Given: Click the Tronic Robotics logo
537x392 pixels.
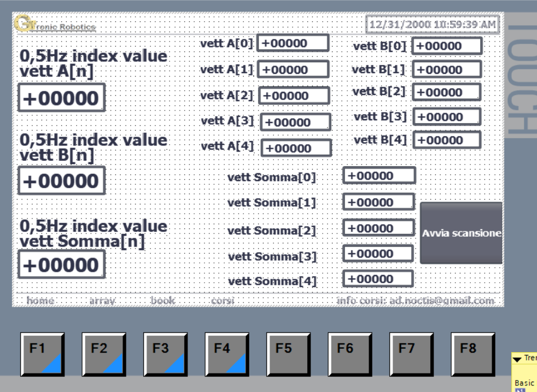Looking at the screenshot, I should point(55,25).
